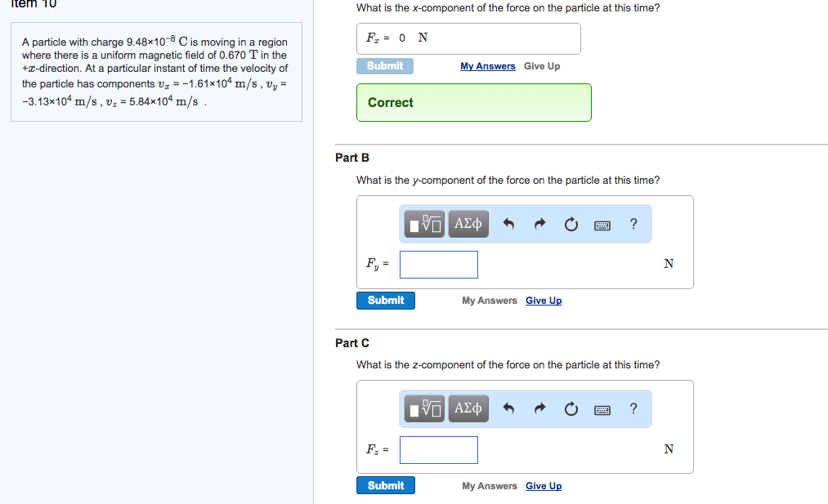Submit the Part B answer

point(386,301)
